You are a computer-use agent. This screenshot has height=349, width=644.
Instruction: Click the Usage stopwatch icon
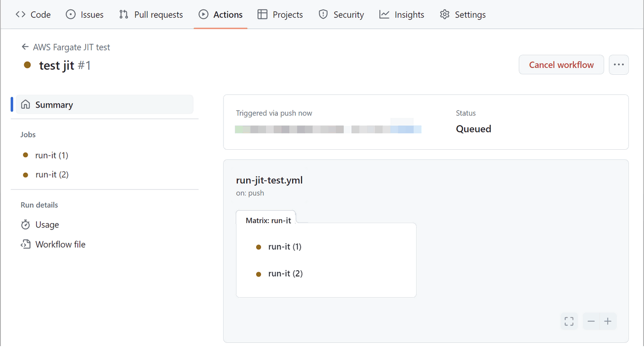point(26,225)
